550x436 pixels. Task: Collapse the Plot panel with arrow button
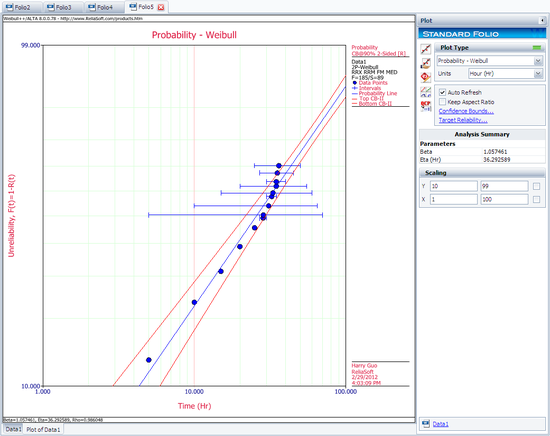point(542,21)
